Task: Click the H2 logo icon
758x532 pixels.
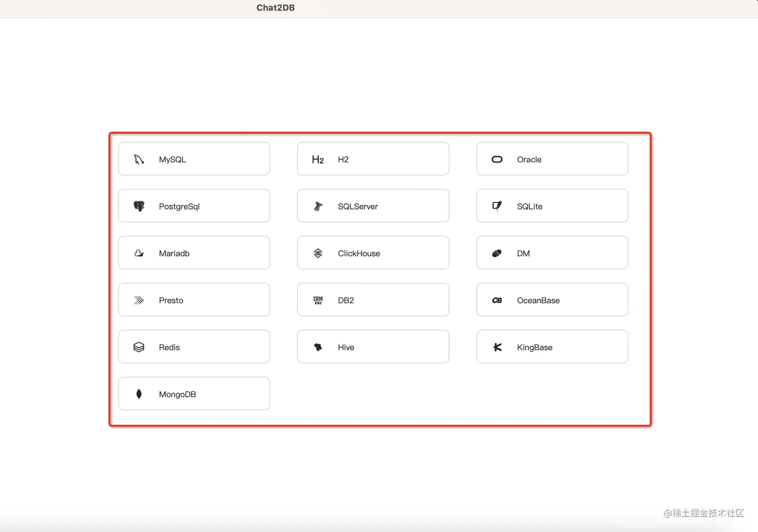Action: tap(318, 159)
